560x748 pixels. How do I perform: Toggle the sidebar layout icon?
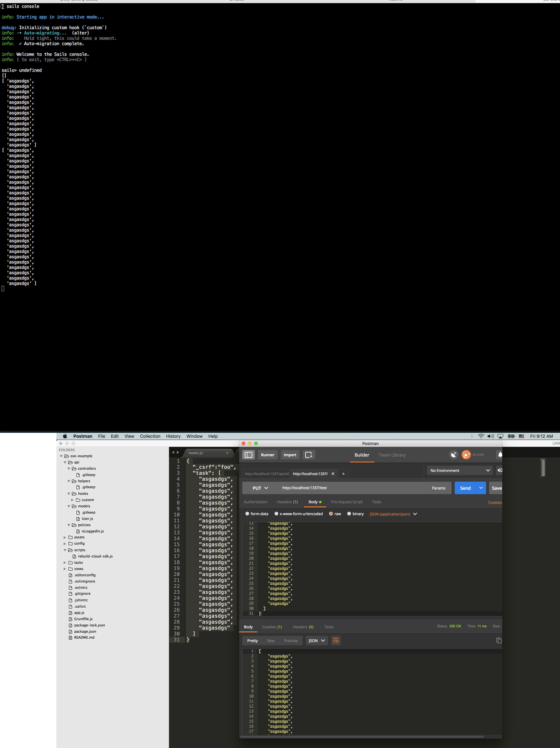pos(249,455)
